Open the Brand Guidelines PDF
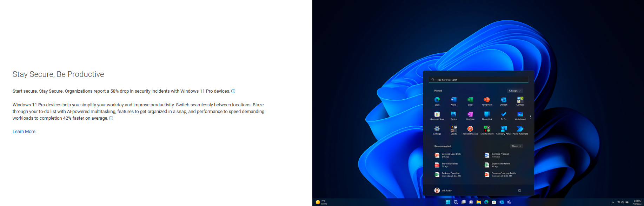Viewport: 644px width, 206px height. (x=446, y=165)
